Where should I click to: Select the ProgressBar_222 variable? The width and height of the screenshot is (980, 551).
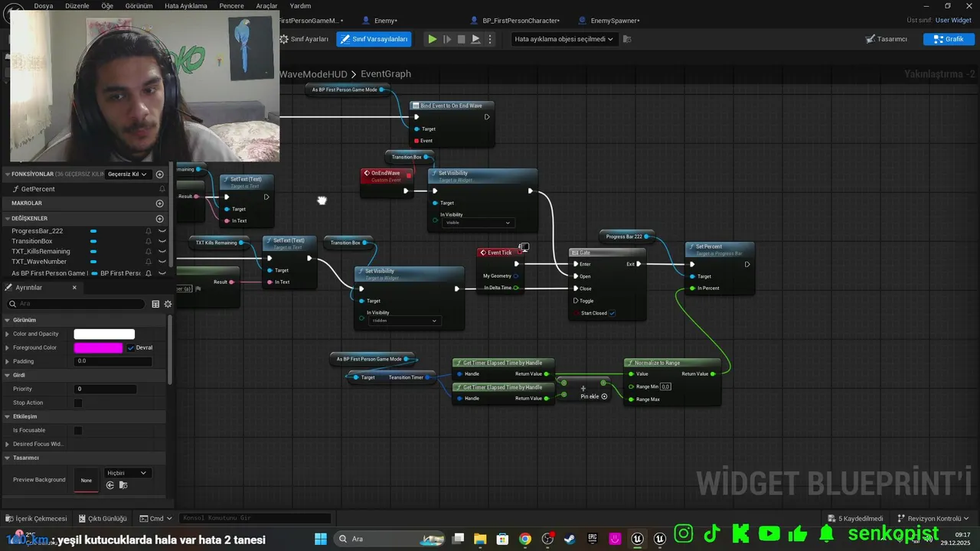coord(38,231)
